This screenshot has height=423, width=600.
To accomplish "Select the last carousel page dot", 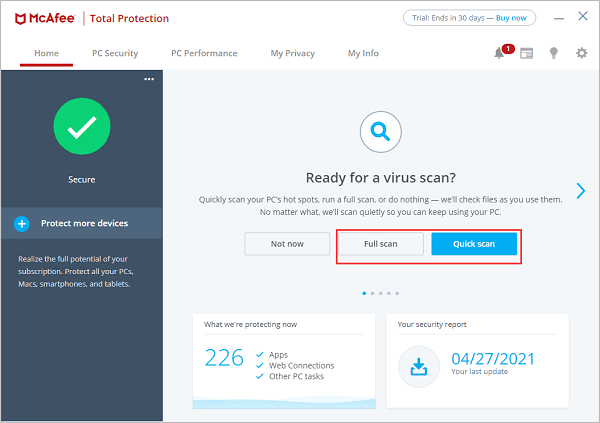I will click(x=397, y=294).
